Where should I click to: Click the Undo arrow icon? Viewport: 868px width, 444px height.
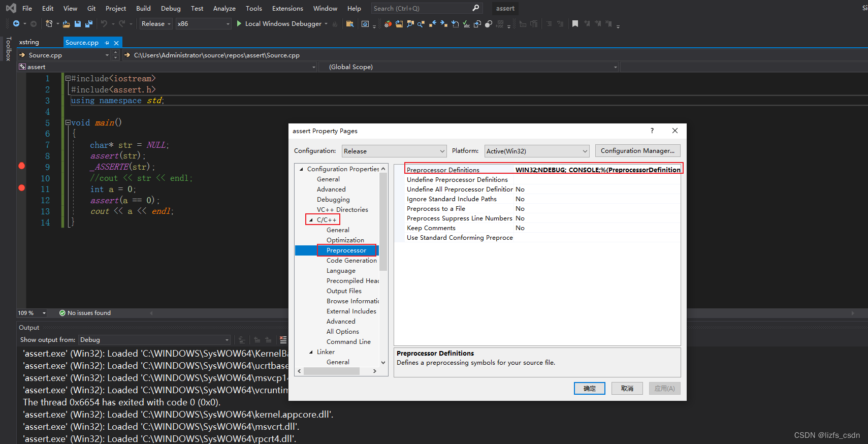tap(104, 24)
